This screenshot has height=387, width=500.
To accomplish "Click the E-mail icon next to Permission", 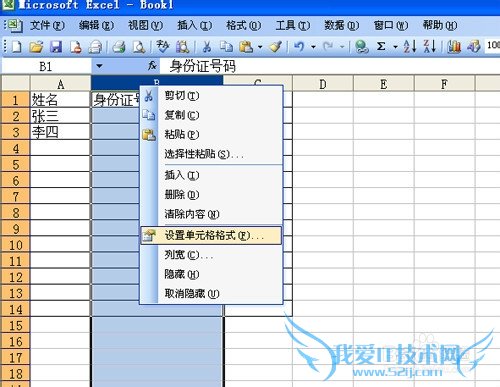I will pos(95,47).
